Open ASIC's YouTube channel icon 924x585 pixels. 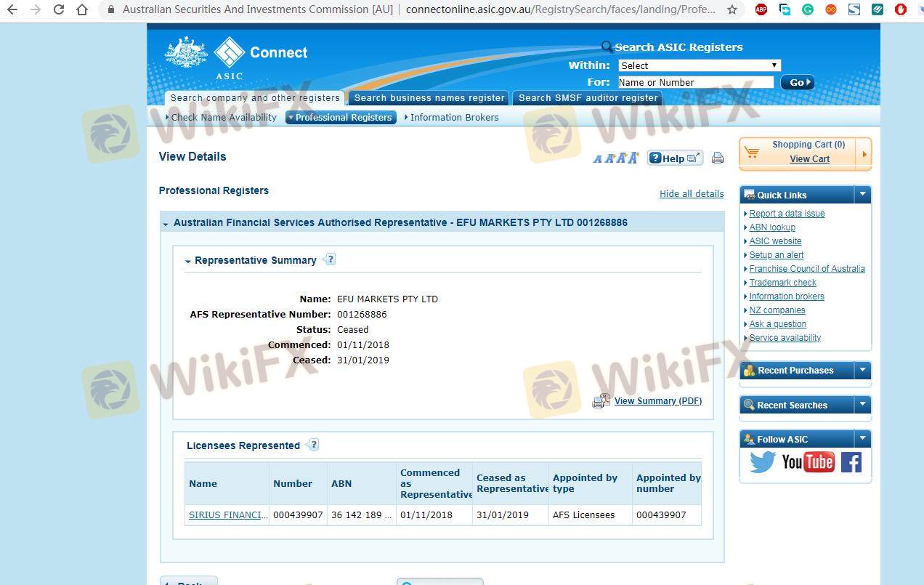(808, 462)
